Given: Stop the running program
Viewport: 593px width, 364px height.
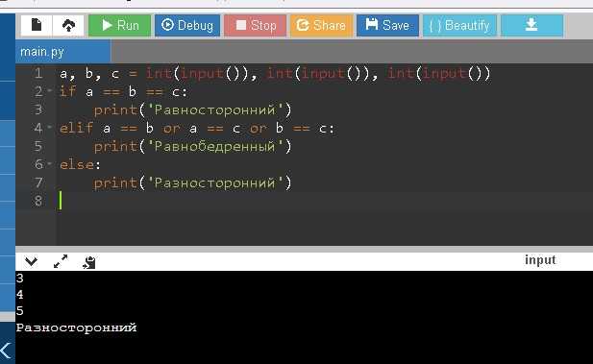Looking at the screenshot, I should (x=256, y=25).
